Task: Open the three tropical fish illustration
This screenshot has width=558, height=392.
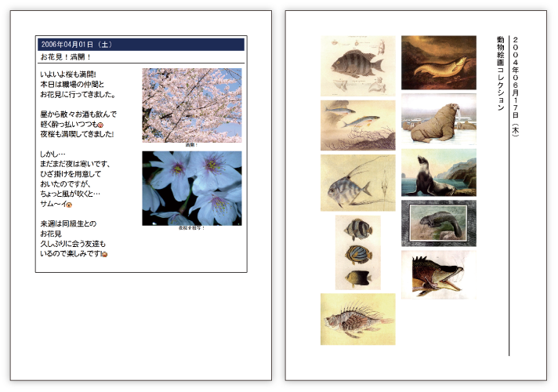Action: 357,252
